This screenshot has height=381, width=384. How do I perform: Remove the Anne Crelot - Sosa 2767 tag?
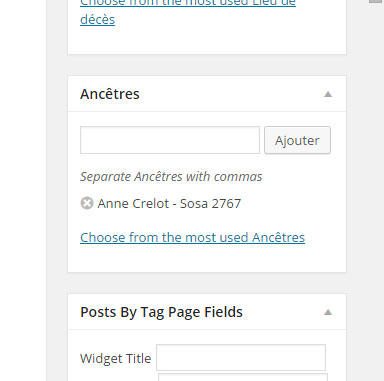pyautogui.click(x=87, y=203)
